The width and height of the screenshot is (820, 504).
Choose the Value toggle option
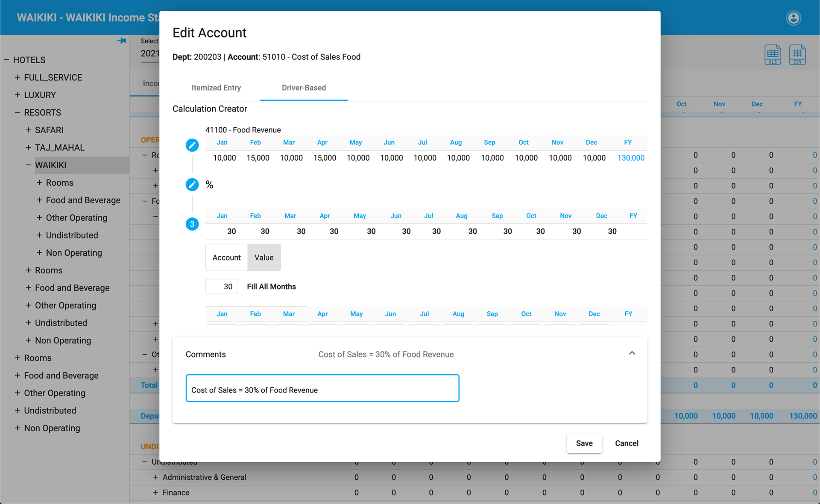click(x=264, y=258)
